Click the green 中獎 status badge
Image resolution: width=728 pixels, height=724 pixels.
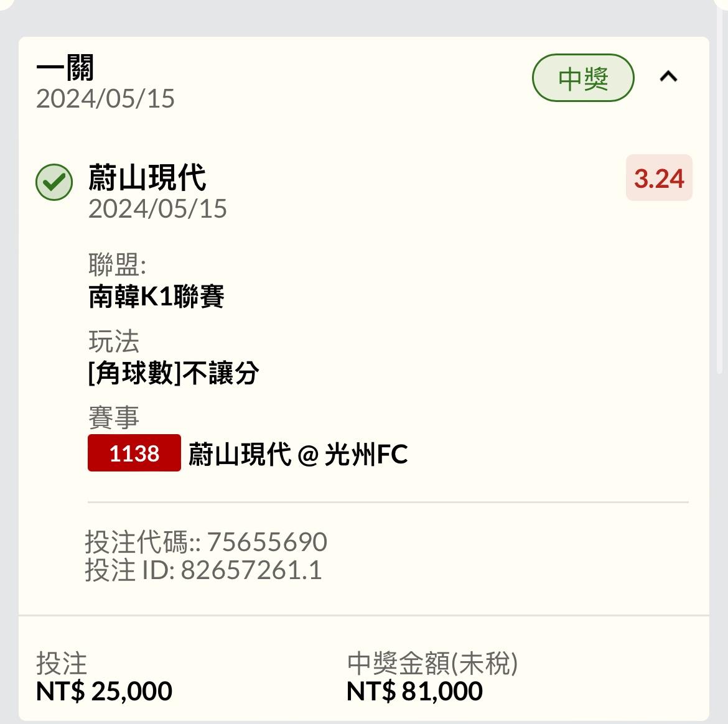pyautogui.click(x=582, y=78)
